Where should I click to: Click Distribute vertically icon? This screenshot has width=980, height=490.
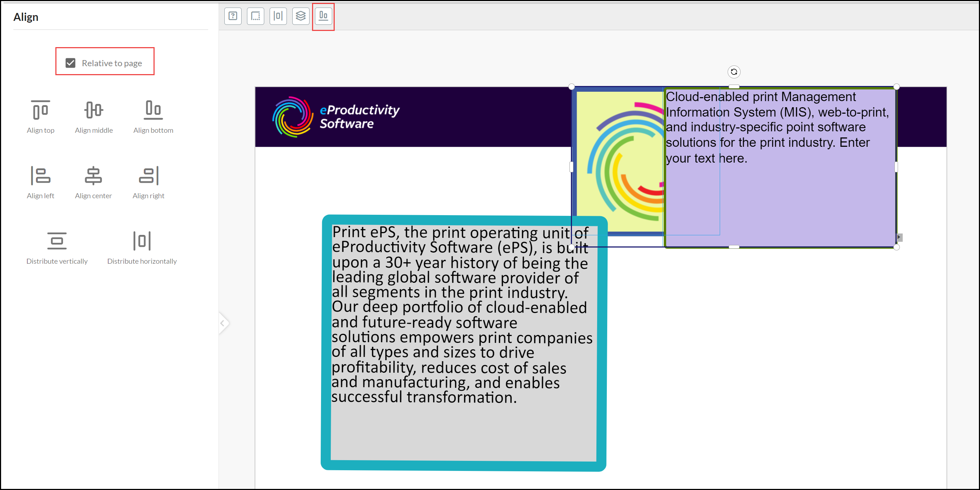(57, 241)
